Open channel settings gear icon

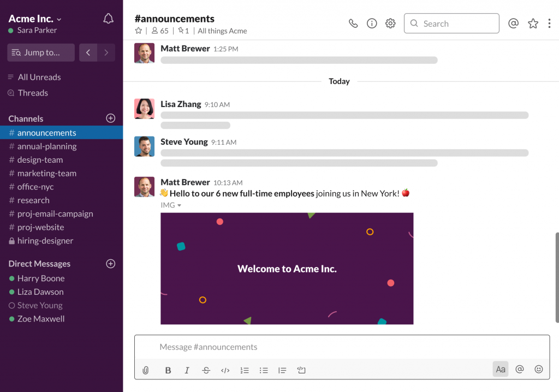[390, 23]
